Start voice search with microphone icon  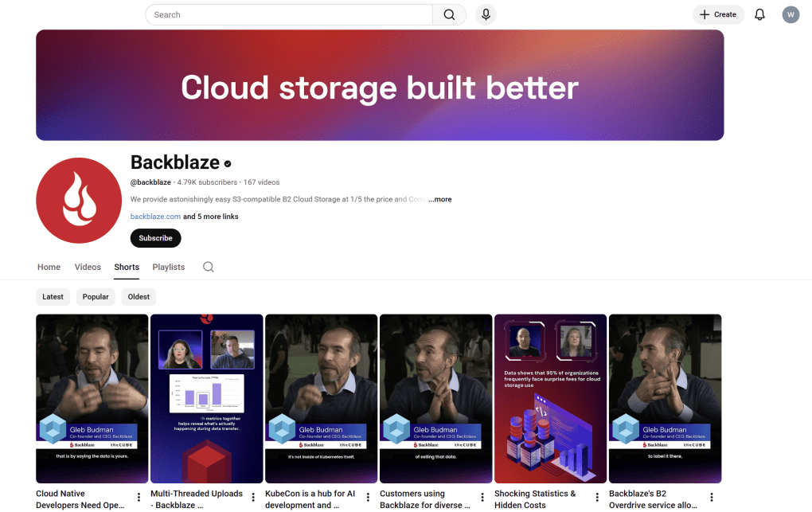(x=486, y=14)
